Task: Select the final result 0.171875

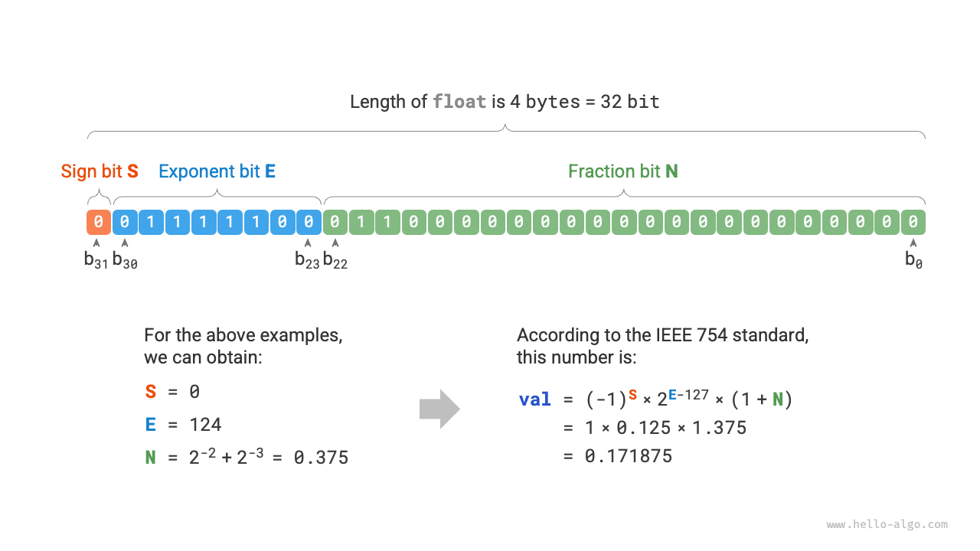Action: click(629, 457)
